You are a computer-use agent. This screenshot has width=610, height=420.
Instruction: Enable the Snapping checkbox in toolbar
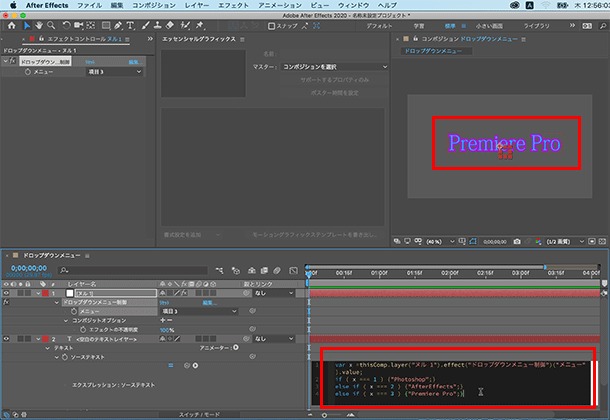272,26
